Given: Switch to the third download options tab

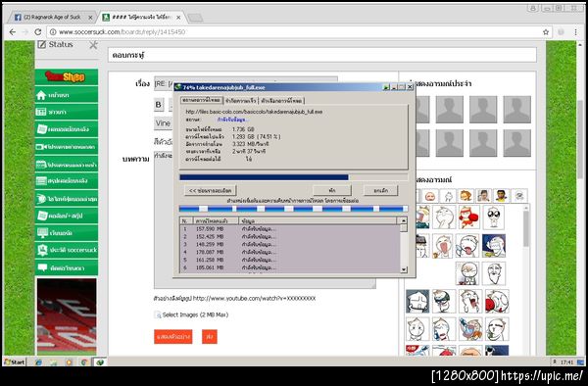Looking at the screenshot, I should [281, 101].
